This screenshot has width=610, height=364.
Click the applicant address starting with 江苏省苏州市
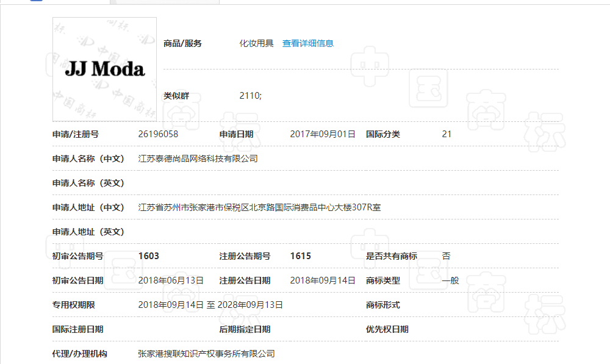(x=259, y=207)
